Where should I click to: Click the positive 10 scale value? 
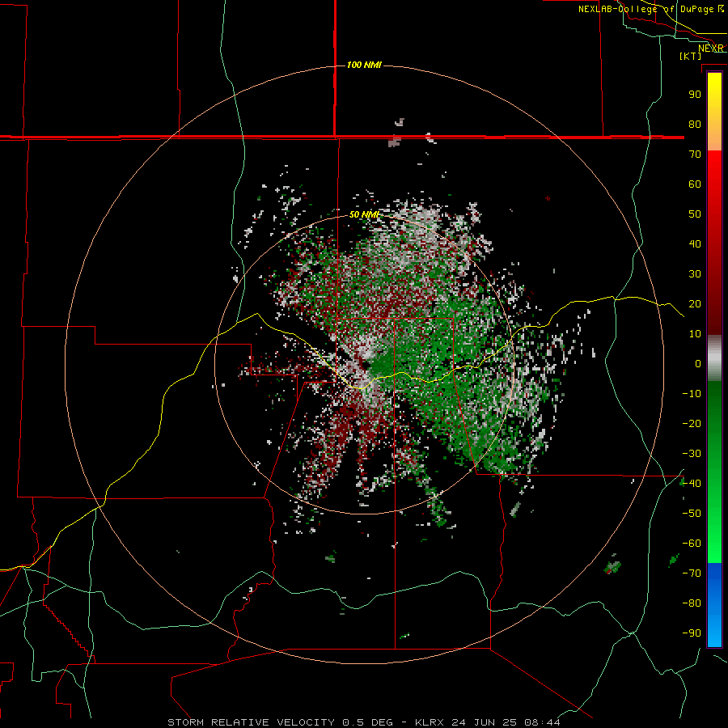point(695,334)
